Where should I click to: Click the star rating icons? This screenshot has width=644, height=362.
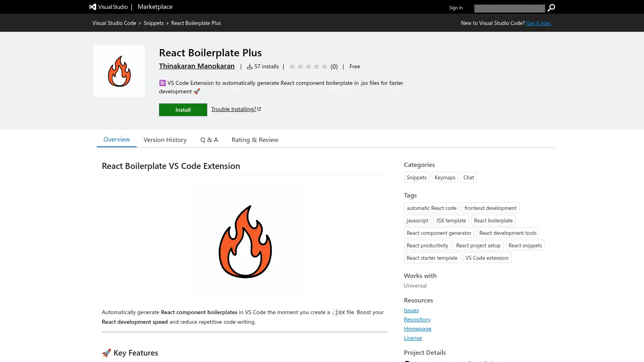(308, 66)
